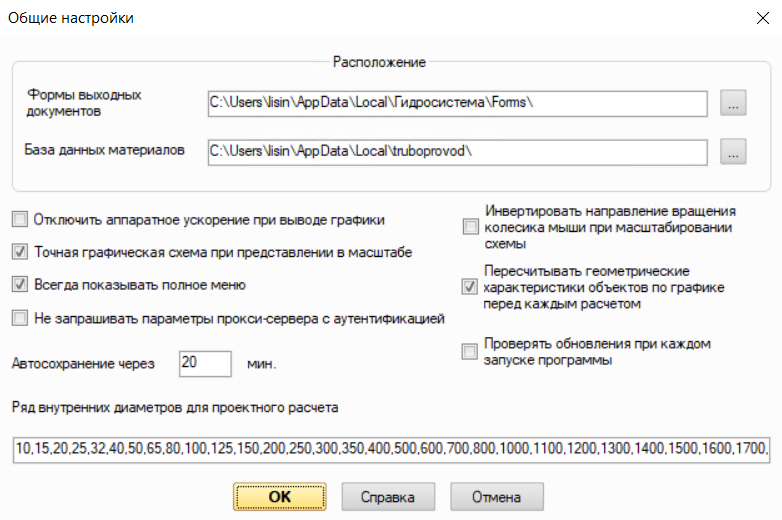Close the Общие настройки dialog window

752,18
